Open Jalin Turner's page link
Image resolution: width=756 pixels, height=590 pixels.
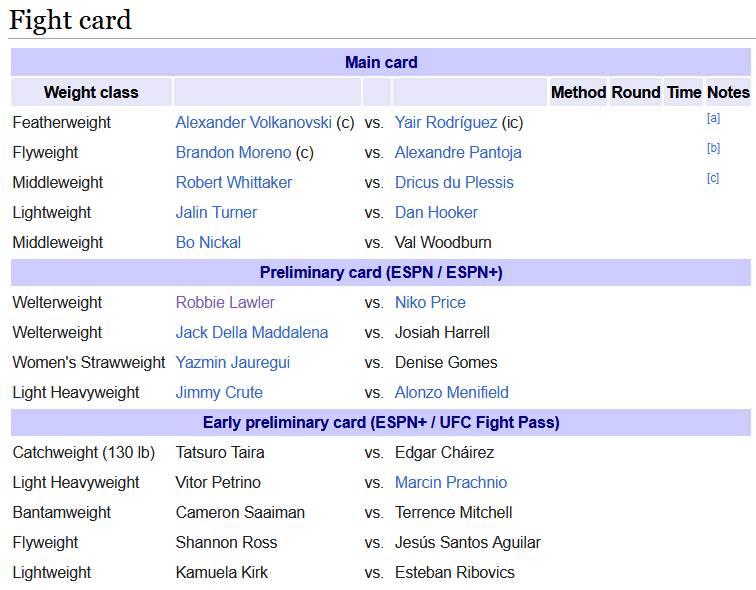tap(216, 212)
